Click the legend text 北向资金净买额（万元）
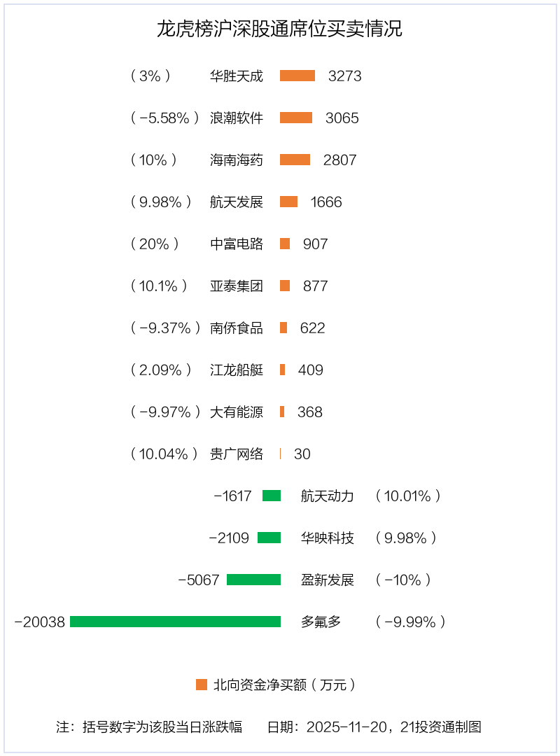The height and width of the screenshot is (756, 560). click(285, 685)
